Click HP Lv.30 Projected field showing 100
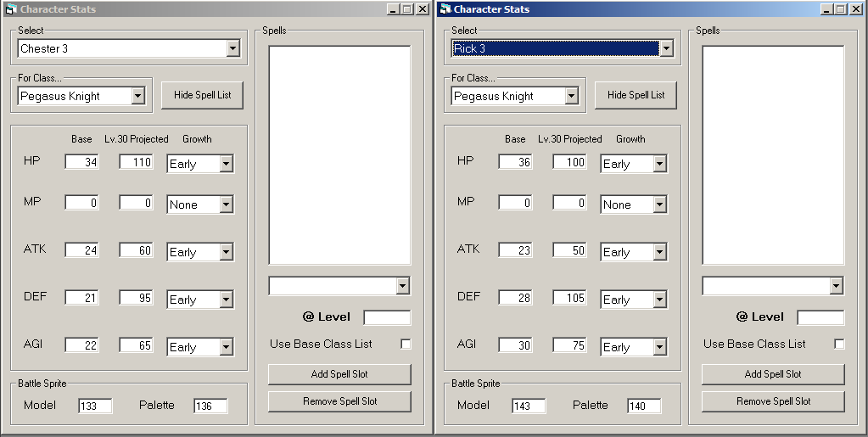Viewport: 868px width, 437px height. click(569, 162)
